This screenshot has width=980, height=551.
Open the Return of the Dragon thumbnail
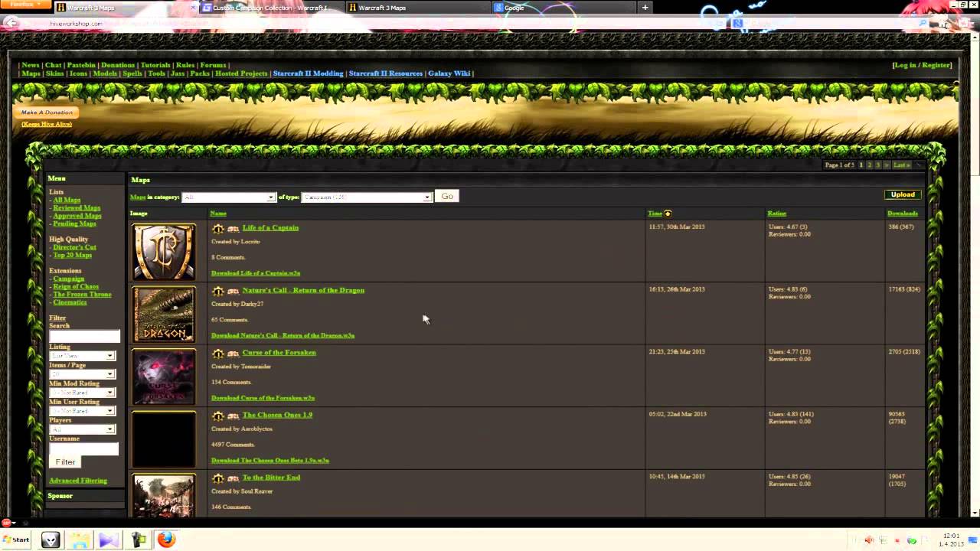164,315
